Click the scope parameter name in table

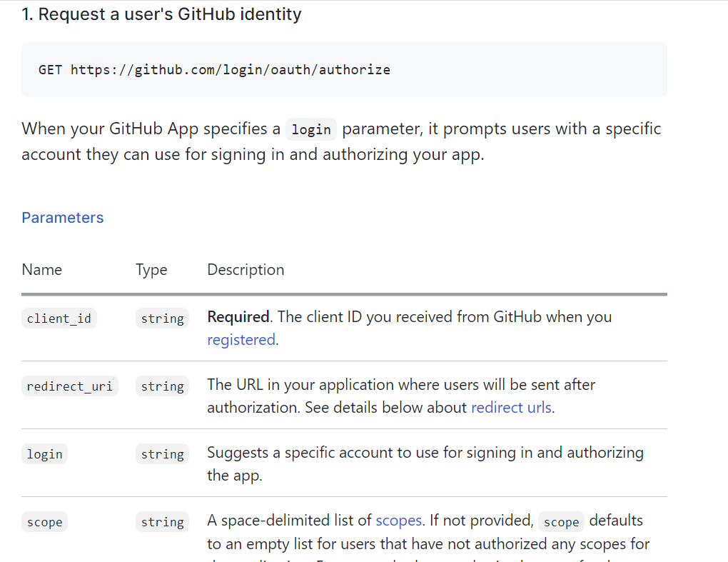pos(44,521)
